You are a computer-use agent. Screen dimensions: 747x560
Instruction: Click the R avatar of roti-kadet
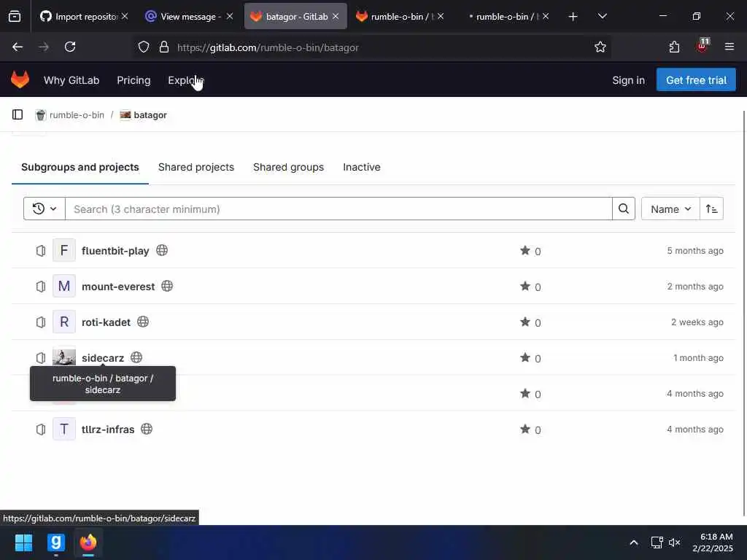[x=64, y=322]
